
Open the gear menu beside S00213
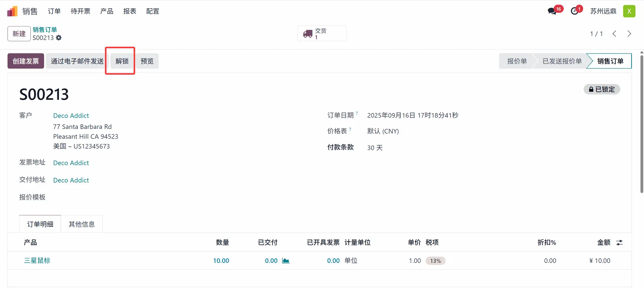(59, 38)
